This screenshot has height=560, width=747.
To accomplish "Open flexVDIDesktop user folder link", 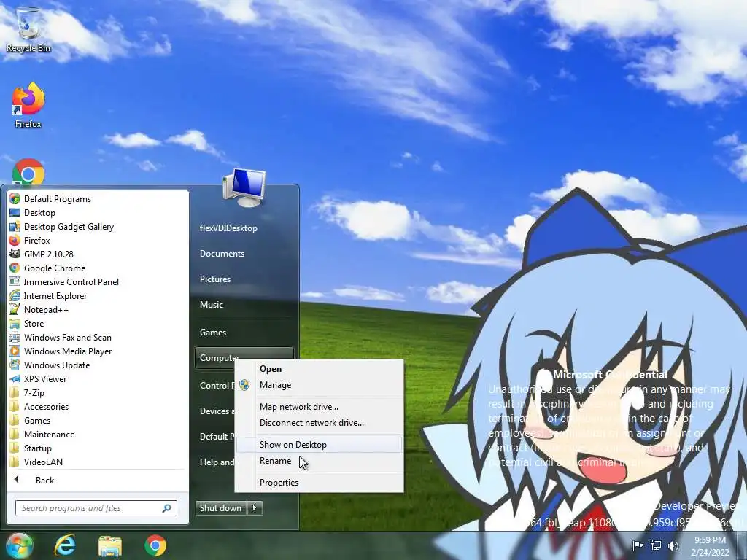I will 228,227.
